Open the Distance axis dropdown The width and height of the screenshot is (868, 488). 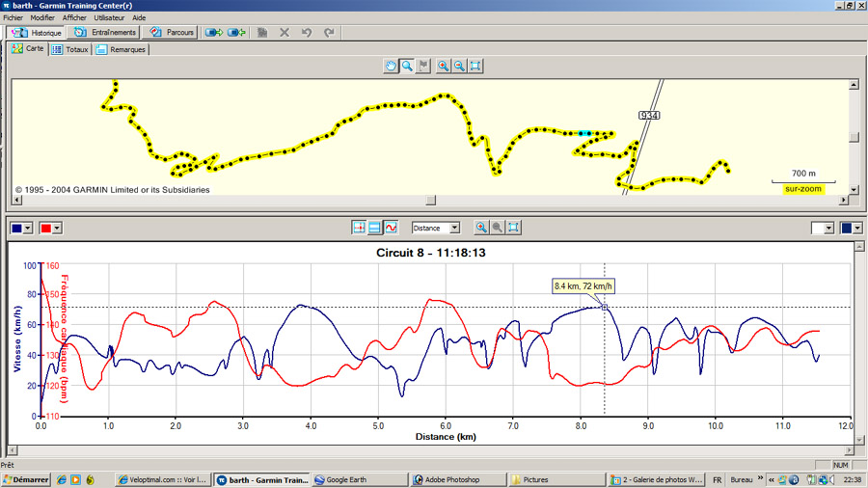[x=454, y=228]
